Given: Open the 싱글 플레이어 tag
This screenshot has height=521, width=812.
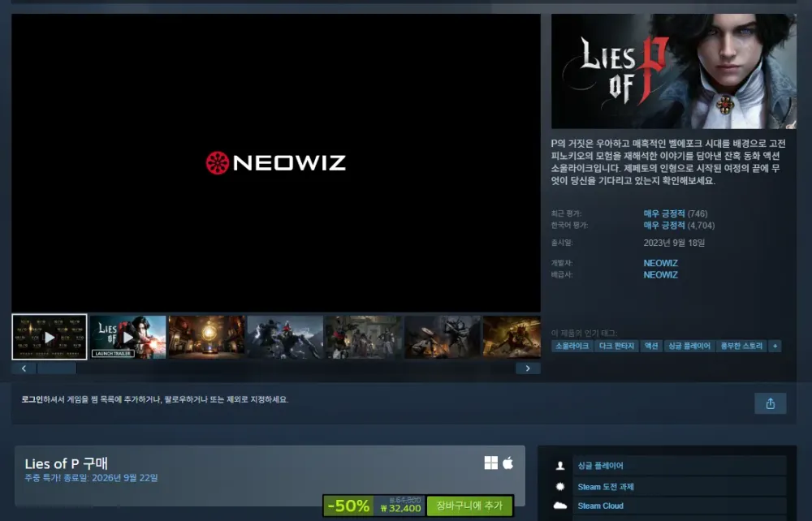Looking at the screenshot, I should [689, 347].
